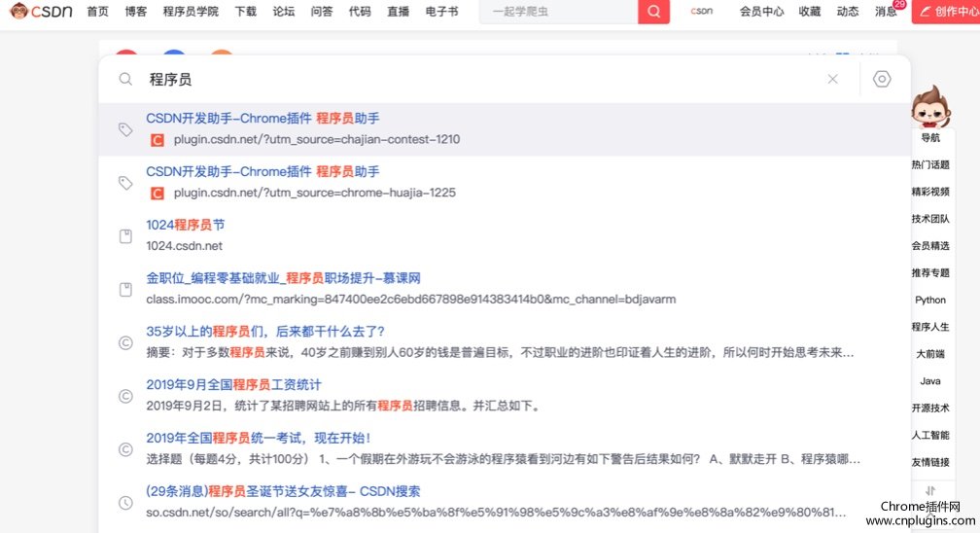Open 博客 in top navigation
This screenshot has width=980, height=533.
point(136,12)
